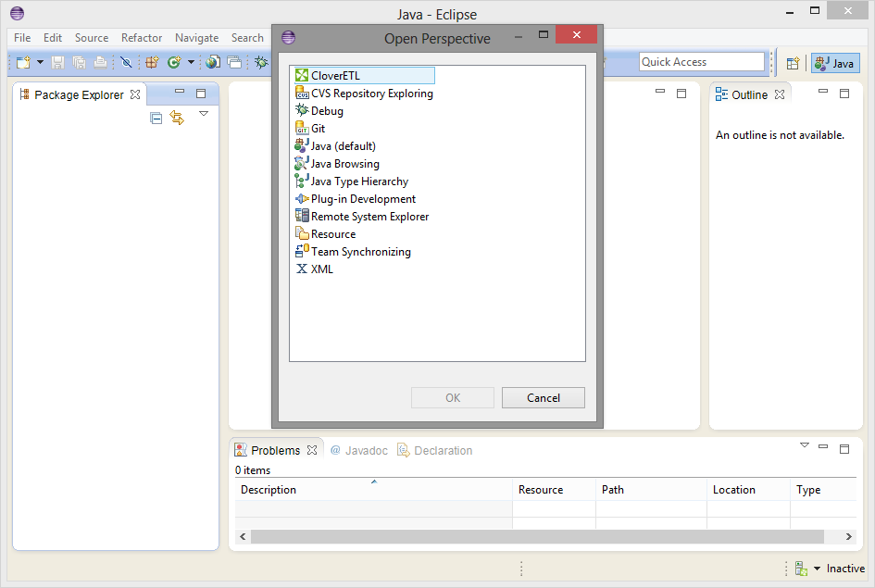Open the Navigate menu
Screen dimensions: 875x588
click(x=196, y=38)
